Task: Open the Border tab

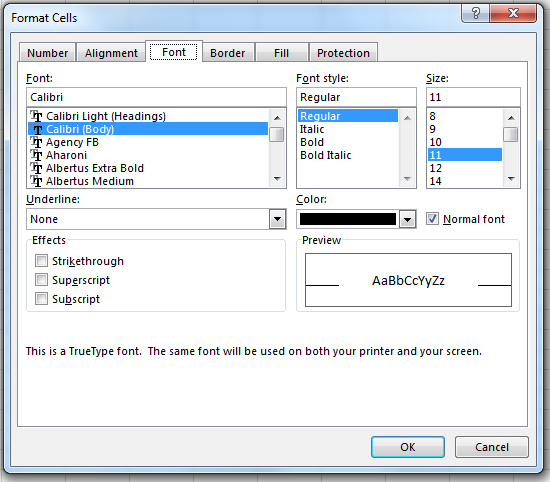Action: click(x=228, y=53)
